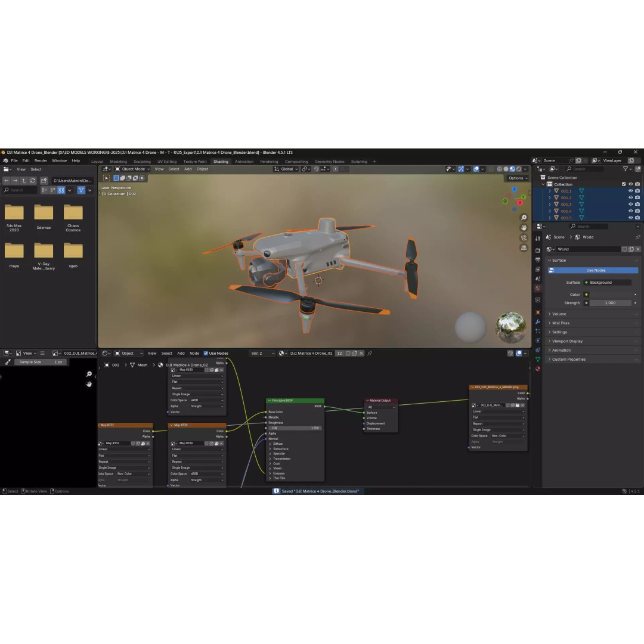Hide object 001.1 in viewport
Image resolution: width=644 pixels, height=644 pixels.
pyautogui.click(x=630, y=191)
